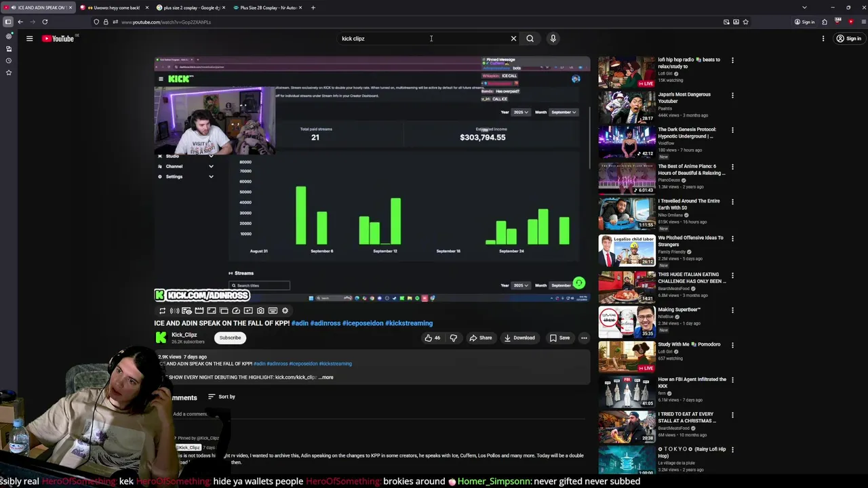Dislike the video with thumbs down
The height and width of the screenshot is (488, 868).
(453, 338)
